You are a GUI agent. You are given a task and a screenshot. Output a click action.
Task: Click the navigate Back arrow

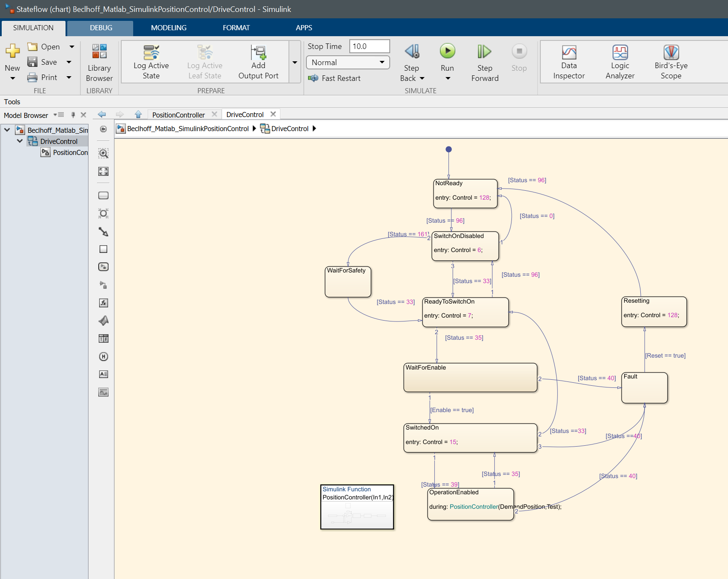(x=102, y=114)
